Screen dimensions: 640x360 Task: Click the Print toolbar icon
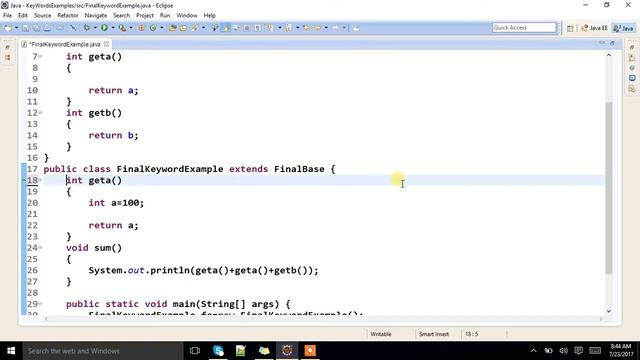click(x=47, y=28)
